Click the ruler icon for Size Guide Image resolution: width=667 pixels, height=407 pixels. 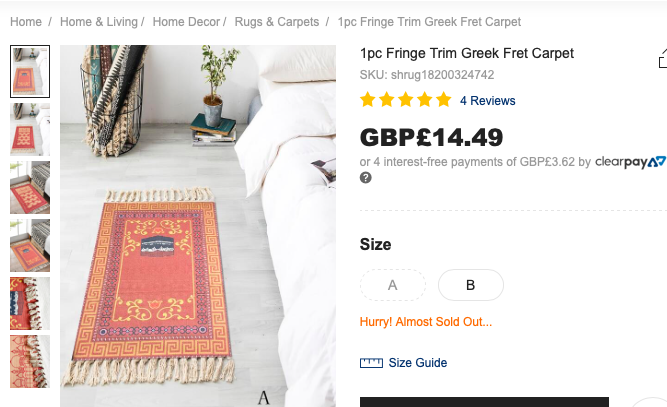pos(371,363)
